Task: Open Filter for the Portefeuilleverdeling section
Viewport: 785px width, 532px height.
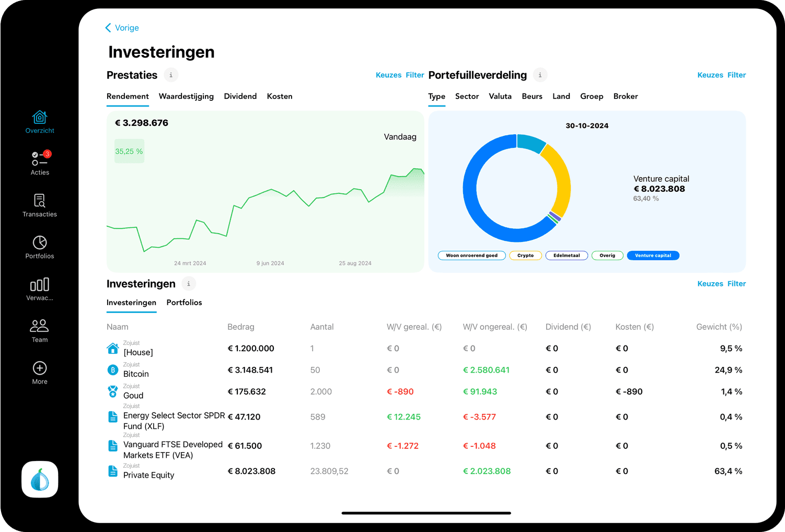Action: coord(736,75)
